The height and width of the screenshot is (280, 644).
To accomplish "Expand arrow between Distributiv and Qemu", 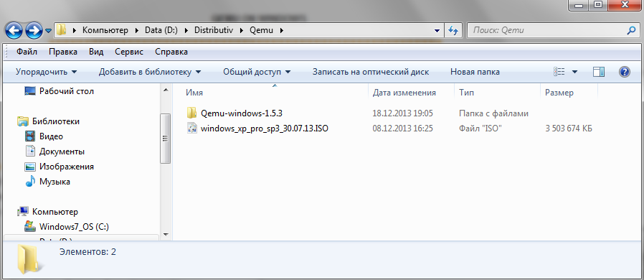I will point(242,30).
